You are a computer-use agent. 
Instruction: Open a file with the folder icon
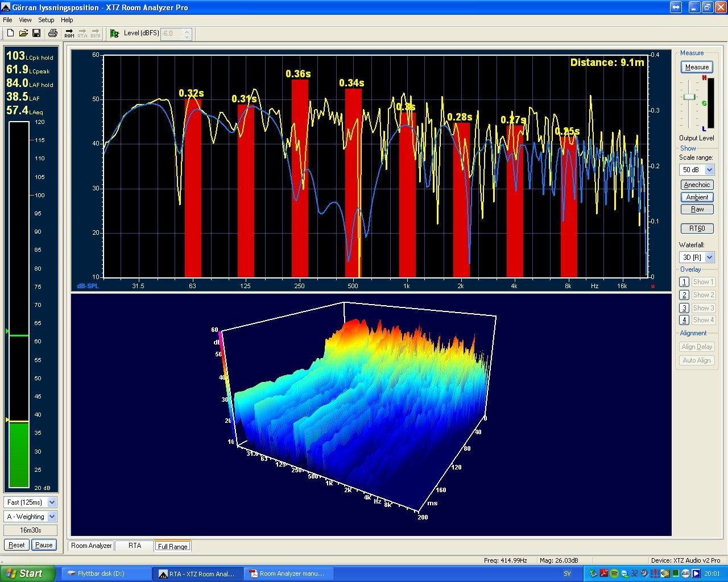coord(23,33)
